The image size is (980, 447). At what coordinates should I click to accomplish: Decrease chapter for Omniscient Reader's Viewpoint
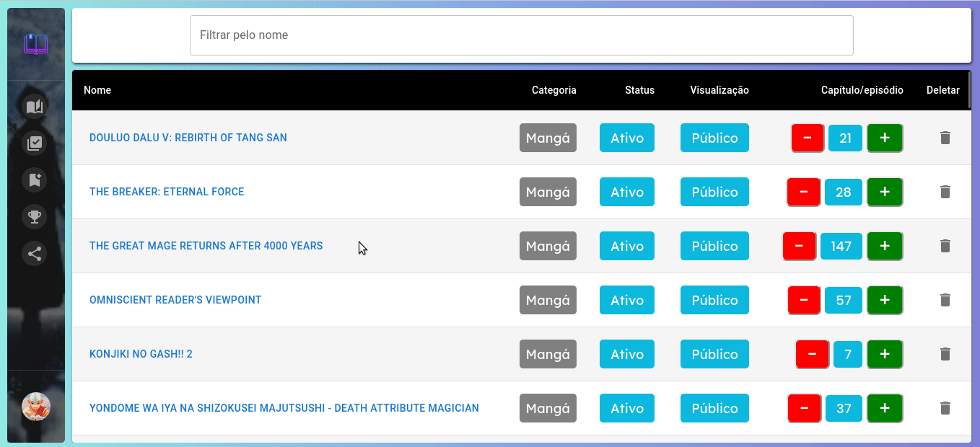[804, 300]
